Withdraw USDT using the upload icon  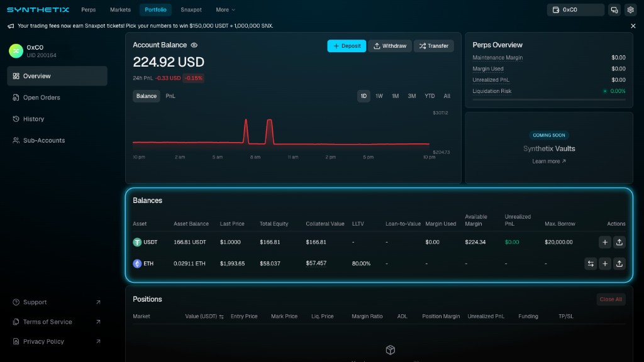click(x=619, y=242)
